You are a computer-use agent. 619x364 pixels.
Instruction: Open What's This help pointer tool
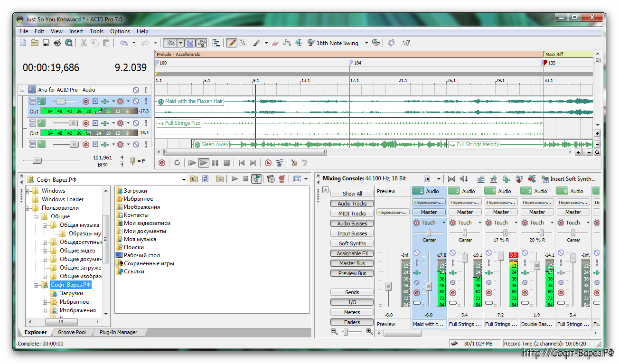click(x=406, y=43)
